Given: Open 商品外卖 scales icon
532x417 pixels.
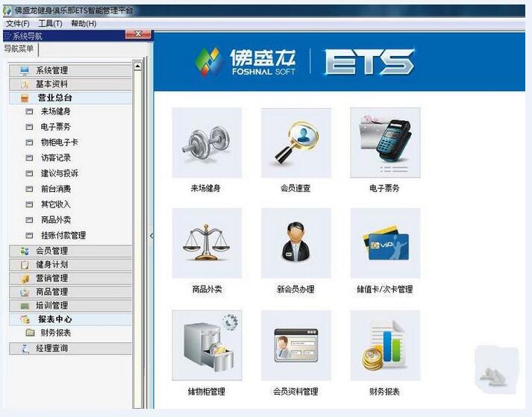Looking at the screenshot, I should [207, 243].
